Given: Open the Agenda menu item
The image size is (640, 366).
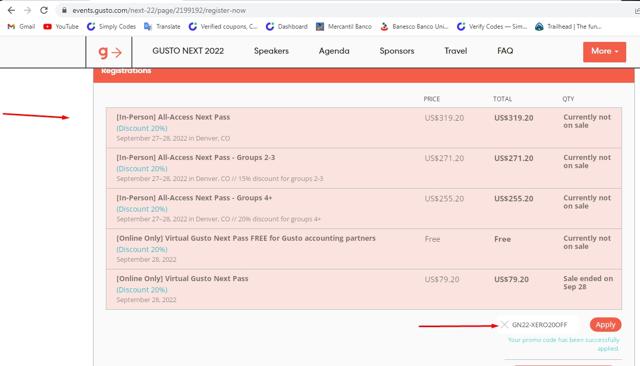Looking at the screenshot, I should (x=334, y=51).
